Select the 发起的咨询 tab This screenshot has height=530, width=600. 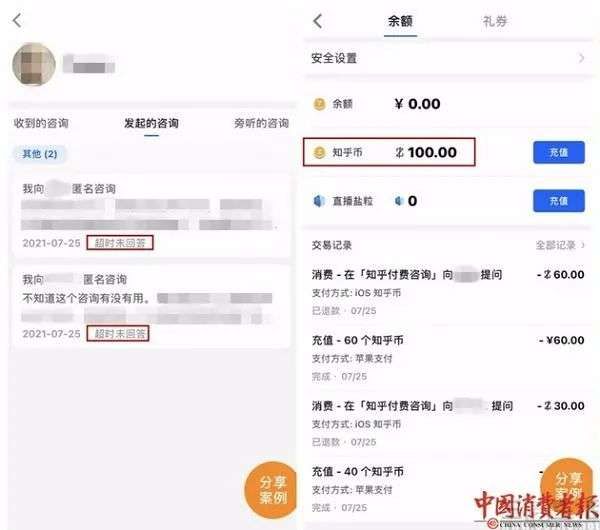click(151, 123)
